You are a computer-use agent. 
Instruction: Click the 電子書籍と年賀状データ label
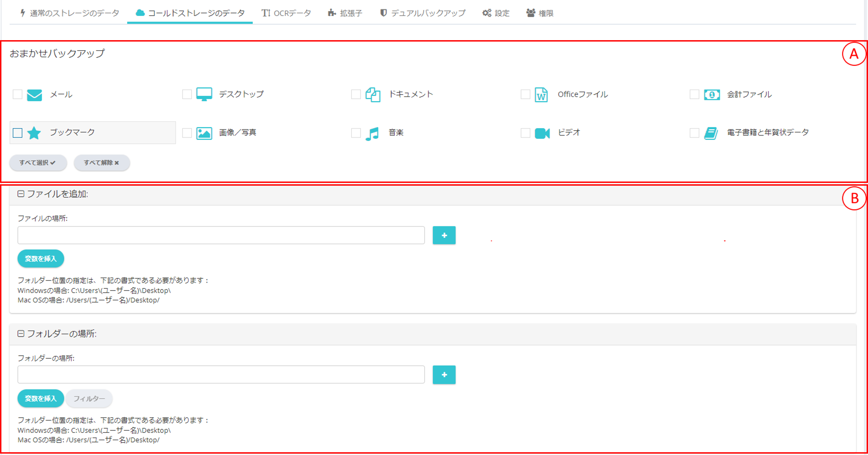coord(768,132)
